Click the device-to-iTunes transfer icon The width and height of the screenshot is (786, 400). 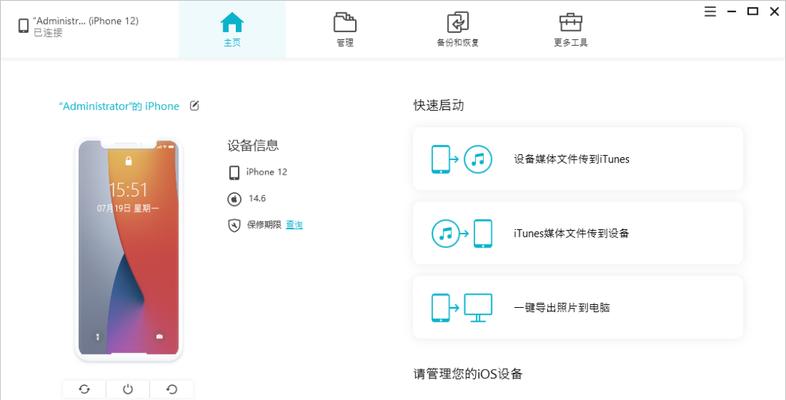pyautogui.click(x=462, y=159)
